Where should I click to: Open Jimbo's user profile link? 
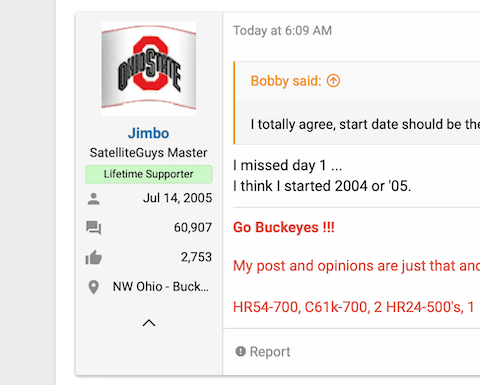(149, 133)
